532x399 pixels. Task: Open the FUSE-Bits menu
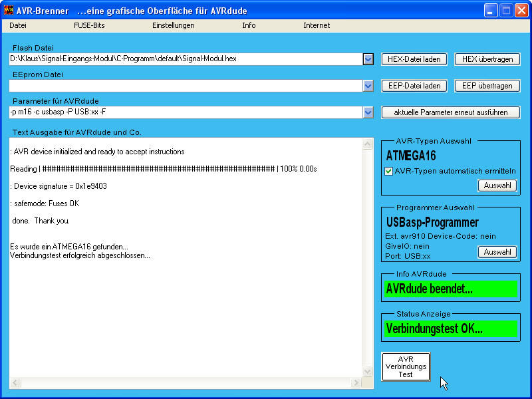pos(89,25)
